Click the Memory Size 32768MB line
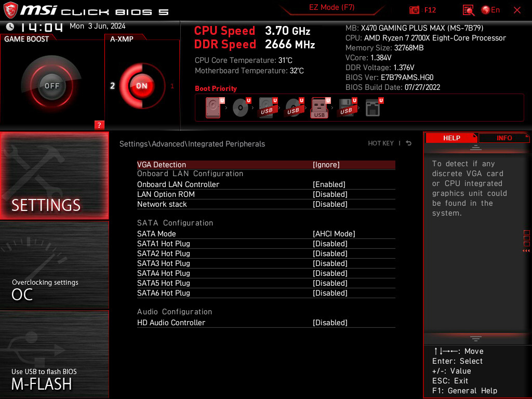532x399 pixels. click(384, 48)
